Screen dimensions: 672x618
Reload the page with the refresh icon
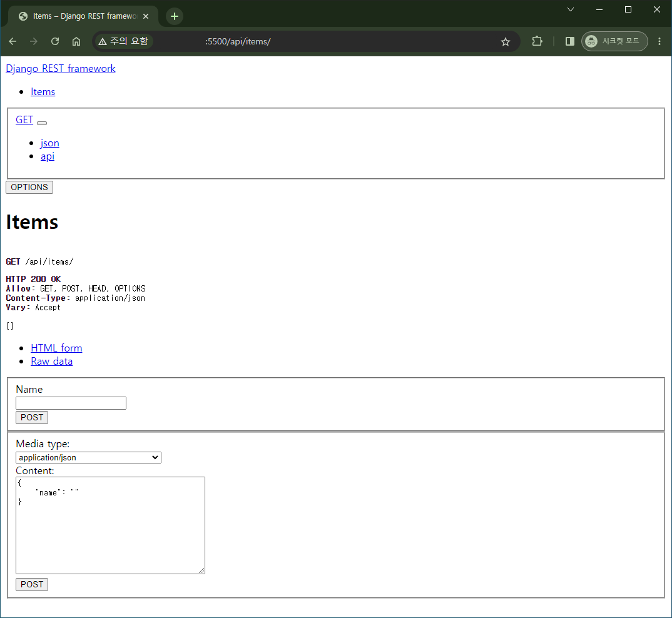(55, 41)
